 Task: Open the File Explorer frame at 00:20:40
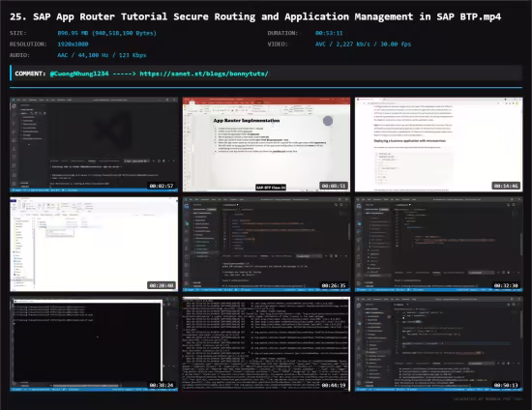tap(94, 245)
